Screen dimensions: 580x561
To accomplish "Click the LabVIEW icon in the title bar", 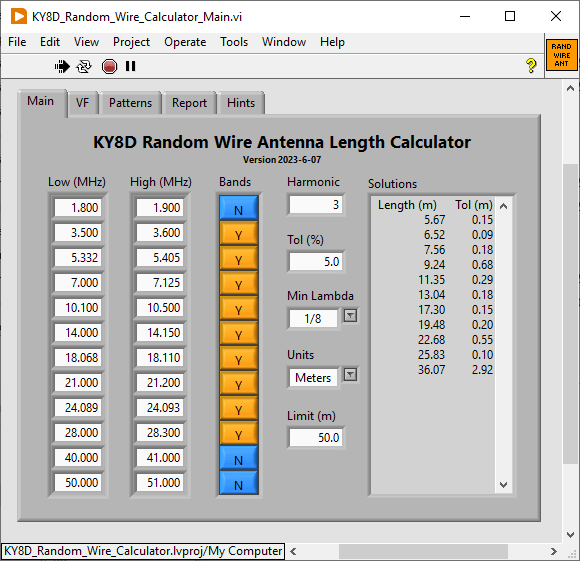I will coord(18,17).
